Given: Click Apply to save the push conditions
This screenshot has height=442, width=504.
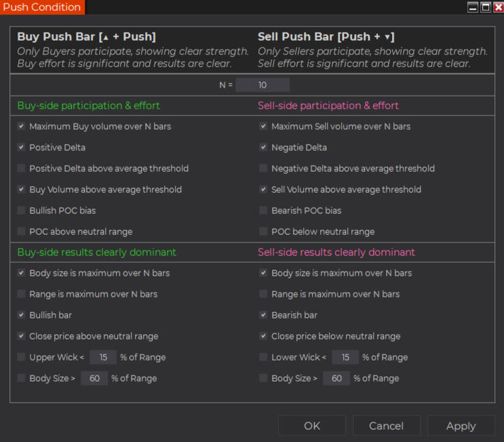Looking at the screenshot, I should pos(461,426).
